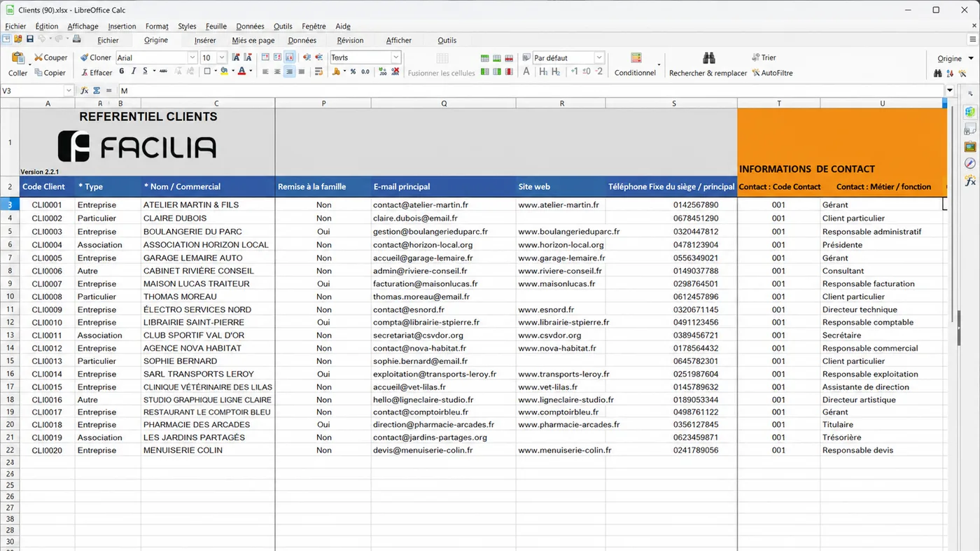Open Insérer ribbon tab
This screenshot has height=551, width=980.
click(x=205, y=40)
